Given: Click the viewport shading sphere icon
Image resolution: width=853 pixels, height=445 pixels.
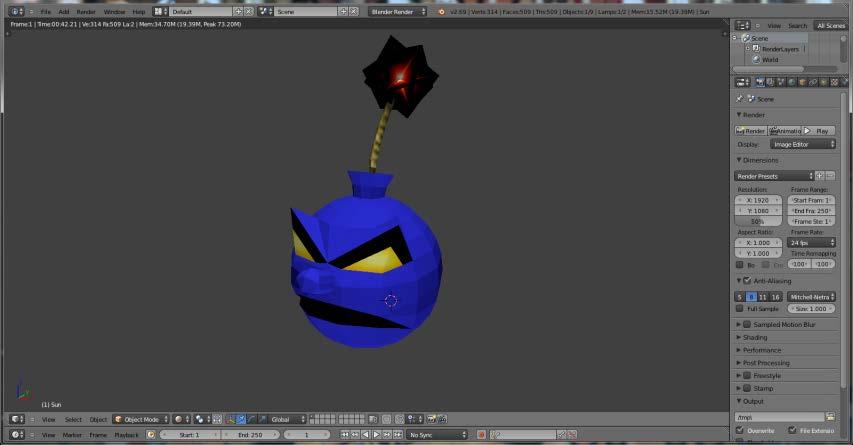Looking at the screenshot, I should (182, 419).
